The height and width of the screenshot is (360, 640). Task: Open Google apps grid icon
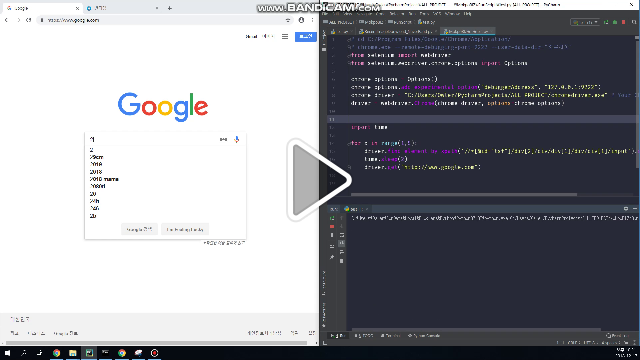[285, 37]
